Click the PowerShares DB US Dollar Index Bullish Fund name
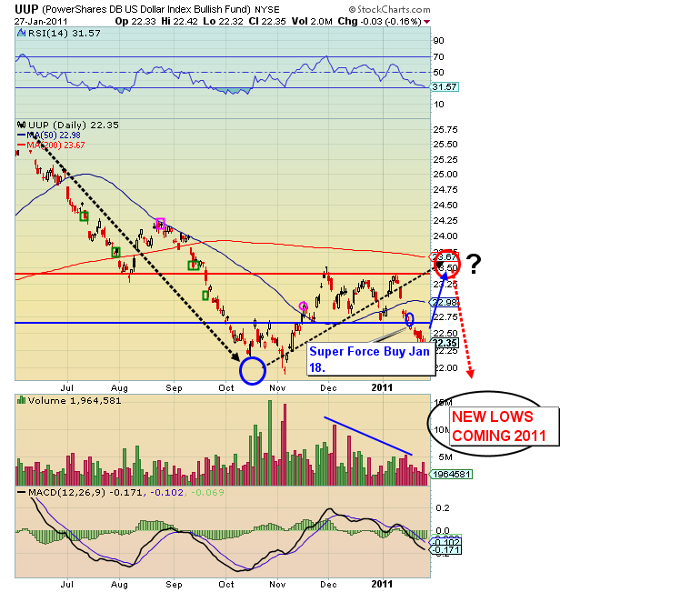The width and height of the screenshot is (700, 592). click(146, 9)
